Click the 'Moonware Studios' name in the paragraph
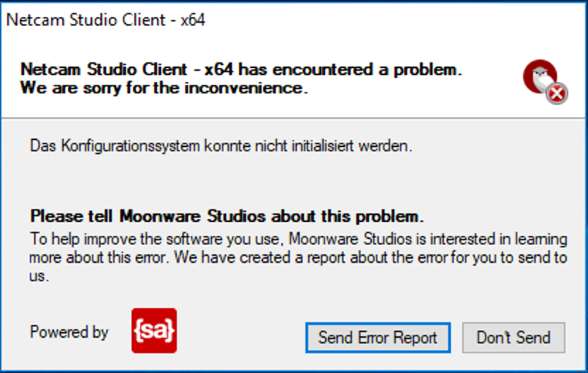Image resolution: width=588 pixels, height=373 pixels. (351, 239)
